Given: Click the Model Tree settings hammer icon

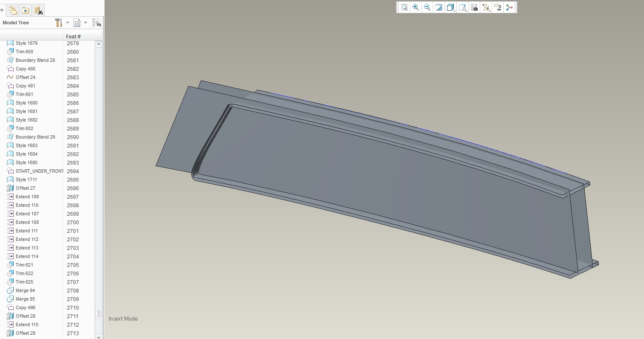Looking at the screenshot, I should point(59,23).
